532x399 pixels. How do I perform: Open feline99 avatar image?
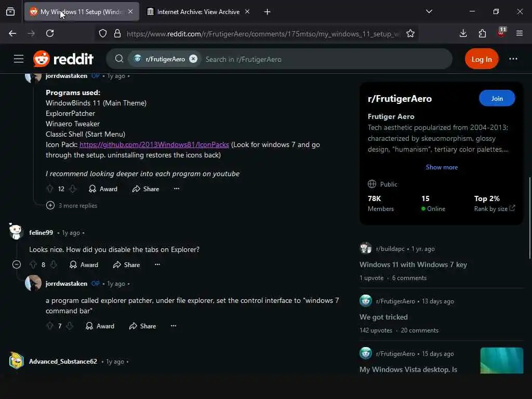click(16, 232)
